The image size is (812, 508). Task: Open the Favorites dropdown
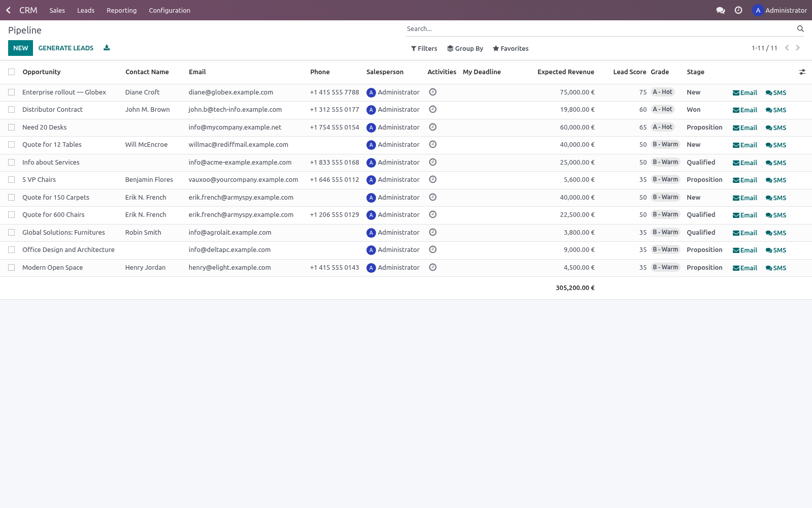[511, 48]
